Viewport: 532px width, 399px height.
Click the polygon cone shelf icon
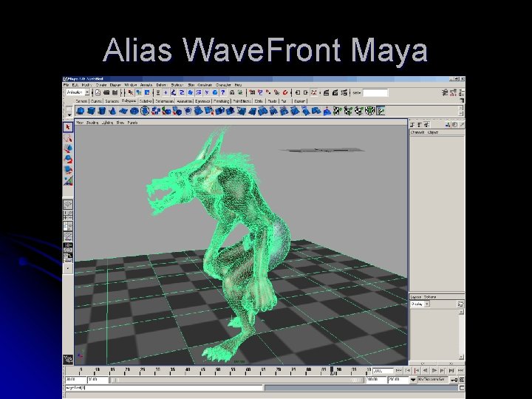tap(112, 111)
